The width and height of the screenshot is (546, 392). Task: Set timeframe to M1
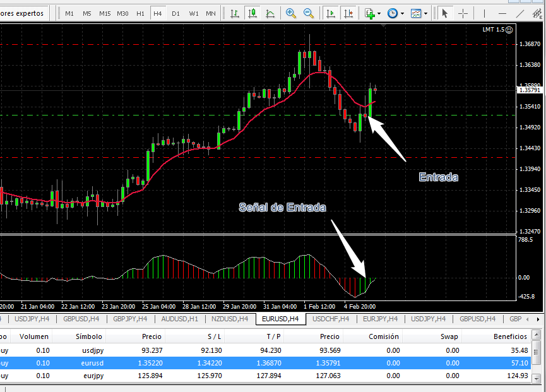[x=69, y=14]
